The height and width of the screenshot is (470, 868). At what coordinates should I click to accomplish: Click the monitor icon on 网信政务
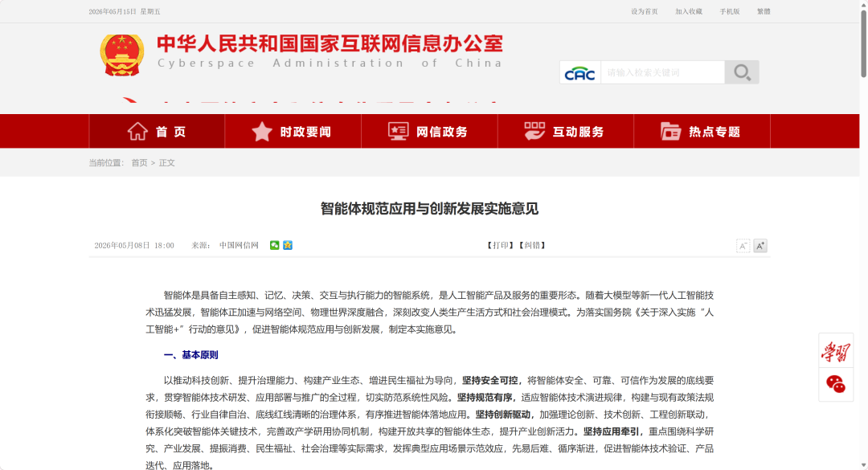pyautogui.click(x=398, y=131)
